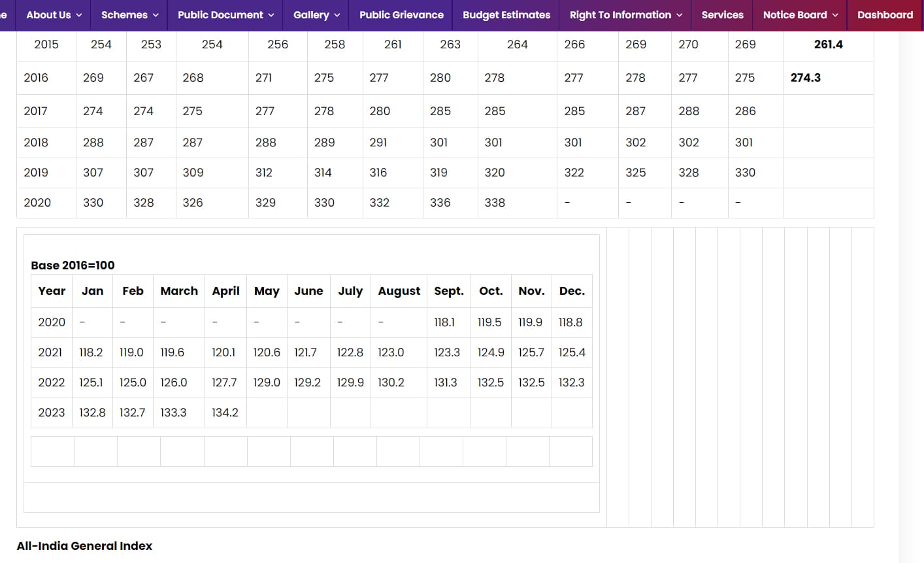Open the Notice Board dropdown
The height and width of the screenshot is (563, 924).
click(x=800, y=15)
